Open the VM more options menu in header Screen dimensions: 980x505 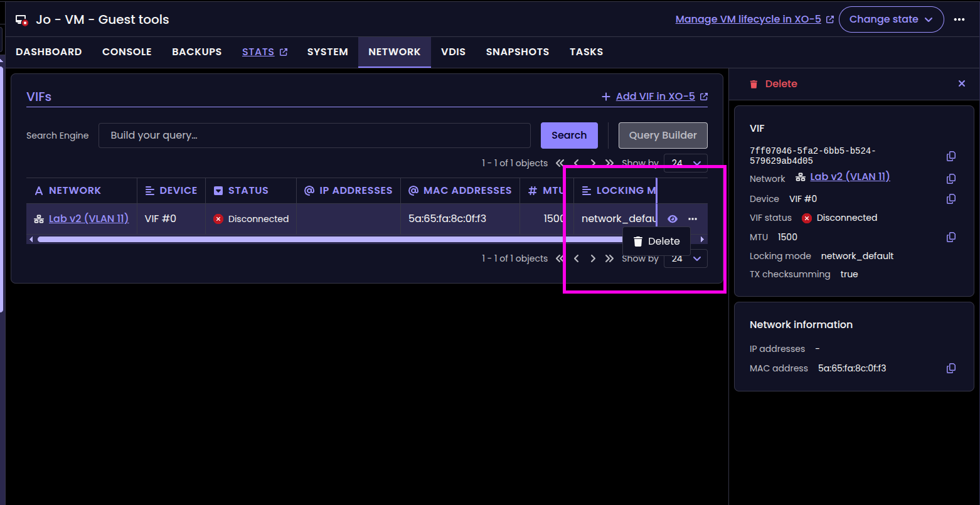(959, 19)
